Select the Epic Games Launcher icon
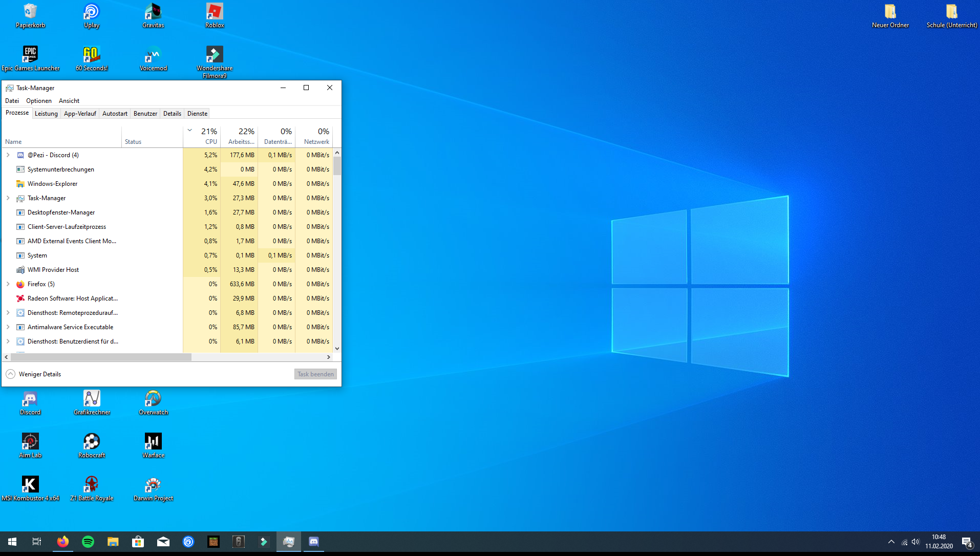This screenshot has width=980, height=556. 30,59
